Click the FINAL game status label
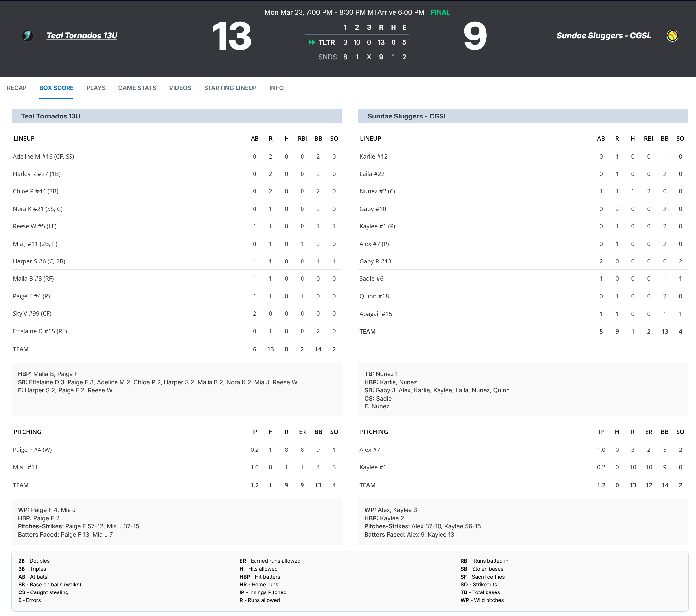 (440, 12)
